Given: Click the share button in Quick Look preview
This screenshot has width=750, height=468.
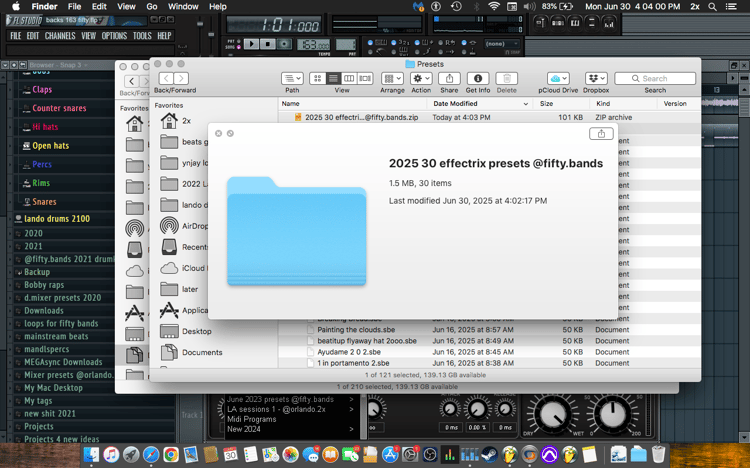Looking at the screenshot, I should click(x=601, y=134).
